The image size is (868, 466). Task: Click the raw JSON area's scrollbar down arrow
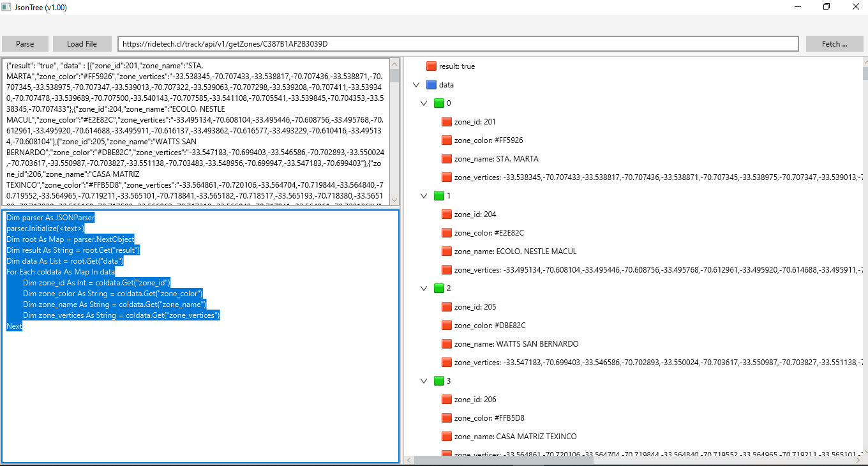point(394,200)
